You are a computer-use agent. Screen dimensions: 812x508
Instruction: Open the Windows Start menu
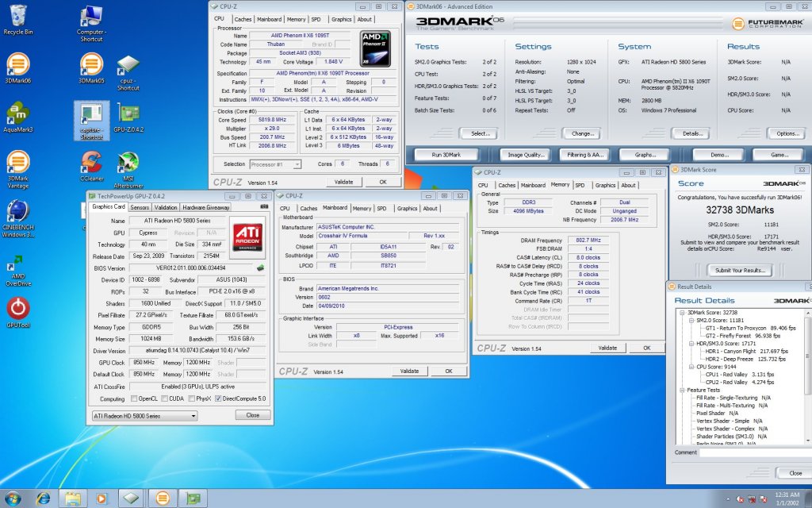[x=13, y=498]
